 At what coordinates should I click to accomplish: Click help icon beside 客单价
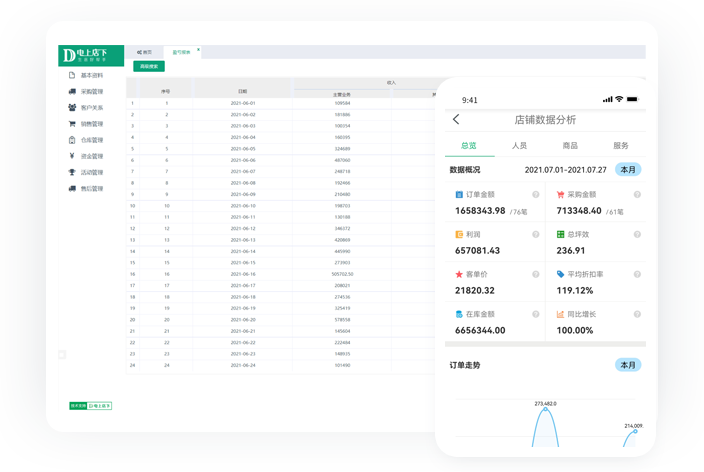tap(536, 274)
